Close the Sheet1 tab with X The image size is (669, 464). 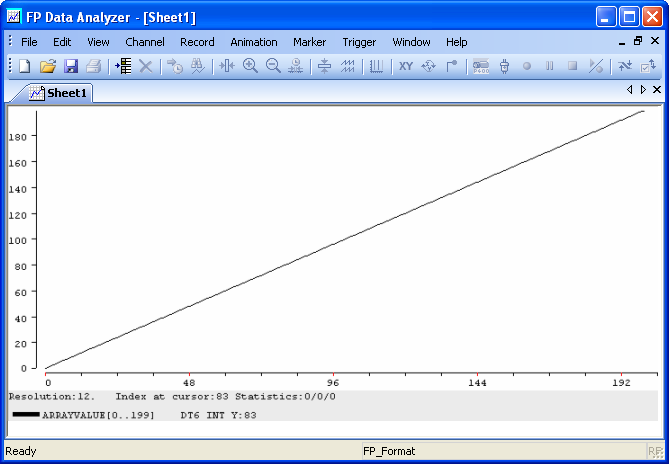657,90
